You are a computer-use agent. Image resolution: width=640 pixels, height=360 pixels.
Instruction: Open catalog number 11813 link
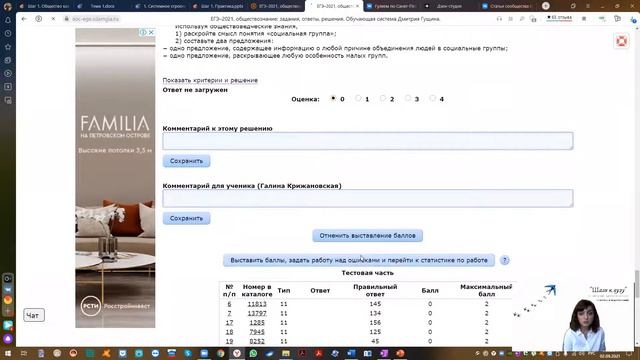pyautogui.click(x=257, y=304)
